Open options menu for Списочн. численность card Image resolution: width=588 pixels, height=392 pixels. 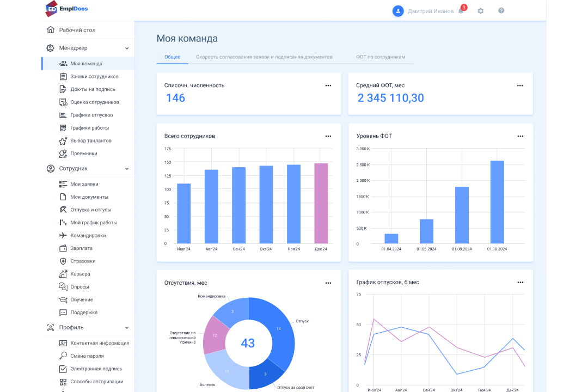328,85
